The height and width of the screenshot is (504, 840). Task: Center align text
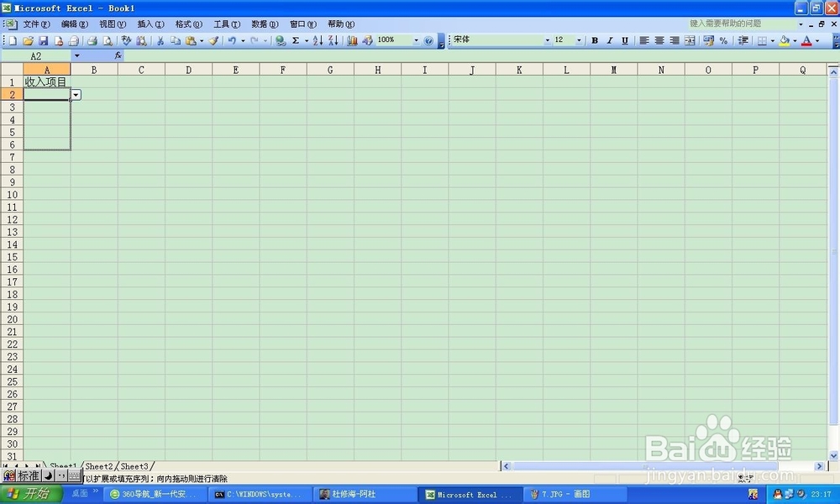[659, 40]
